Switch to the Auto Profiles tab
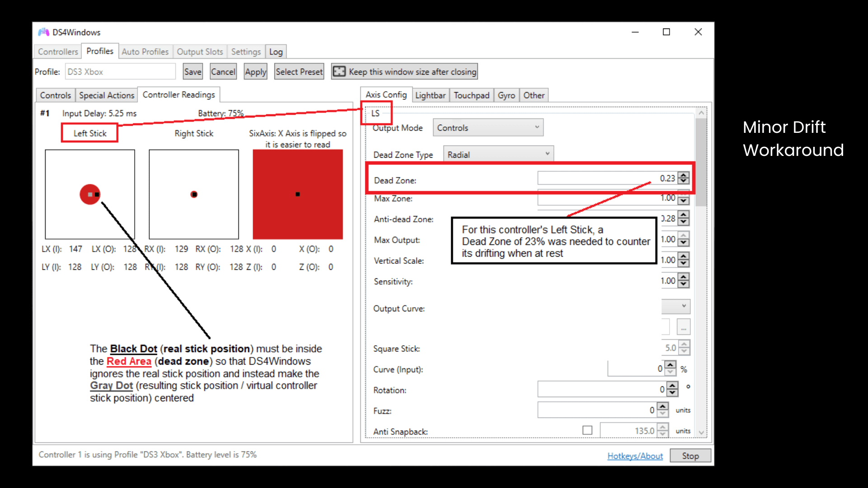Viewport: 868px width, 488px height. click(x=145, y=52)
